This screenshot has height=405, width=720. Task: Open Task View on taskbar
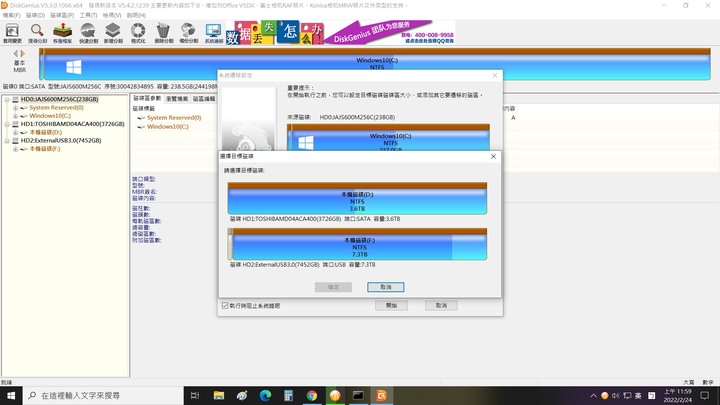[x=195, y=395]
